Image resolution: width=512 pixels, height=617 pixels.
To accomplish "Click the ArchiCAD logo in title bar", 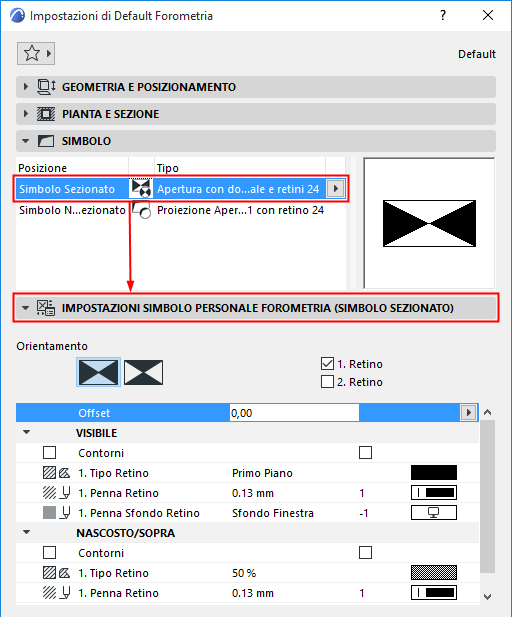I will (x=17, y=16).
